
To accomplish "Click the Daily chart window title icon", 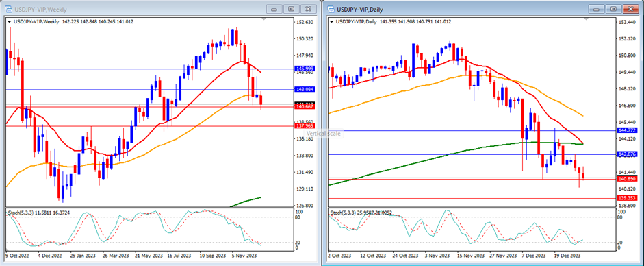I will tap(330, 9).
